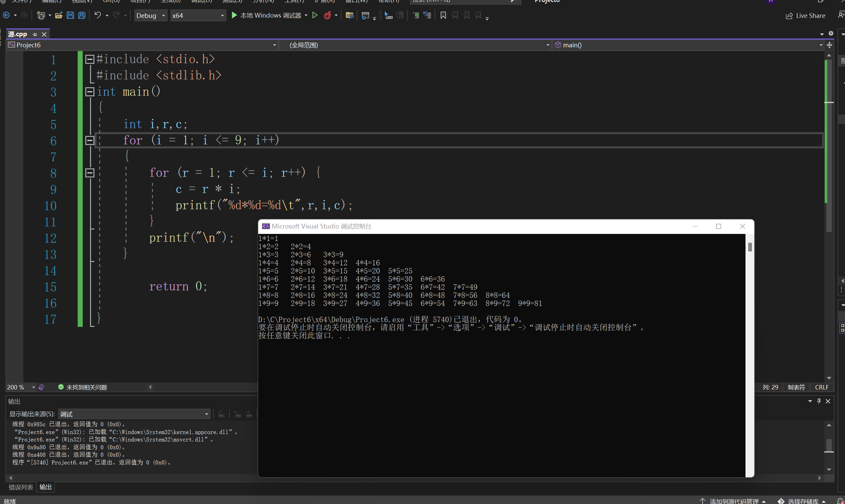Click the Live Share button
The width and height of the screenshot is (845, 504).
pos(805,16)
